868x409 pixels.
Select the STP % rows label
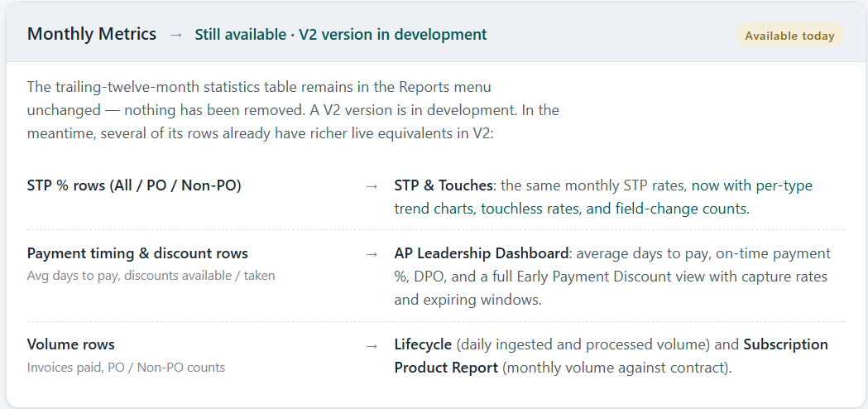click(x=134, y=185)
